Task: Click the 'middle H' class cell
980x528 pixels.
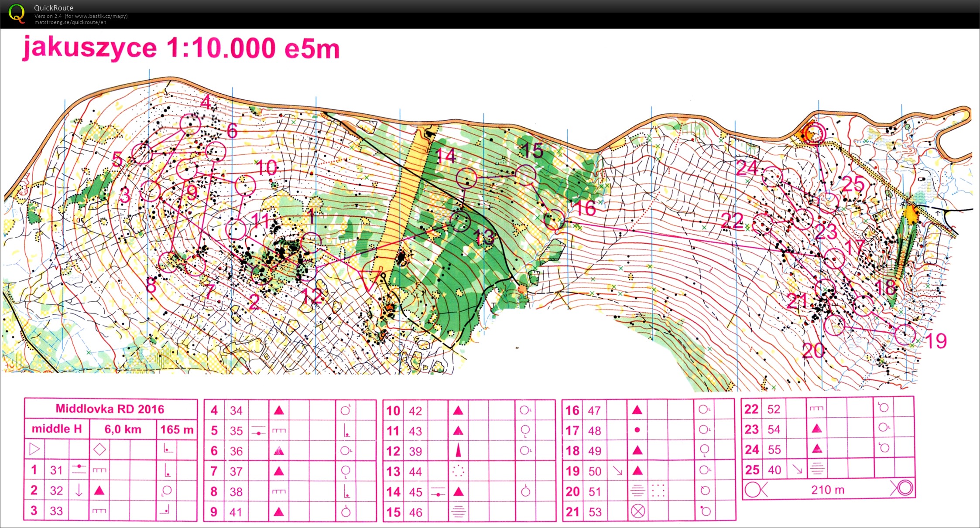Action: 57,429
